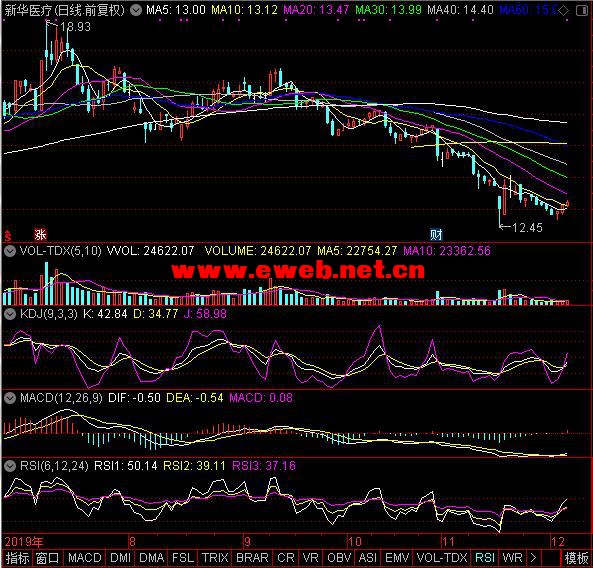Click the MACD(12,26,9) panel title
593x568 pixels.
(x=61, y=398)
